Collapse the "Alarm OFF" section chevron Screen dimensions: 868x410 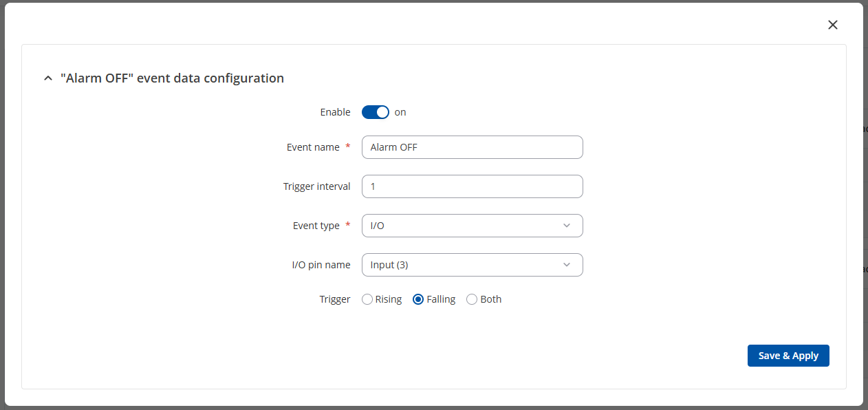[47, 78]
